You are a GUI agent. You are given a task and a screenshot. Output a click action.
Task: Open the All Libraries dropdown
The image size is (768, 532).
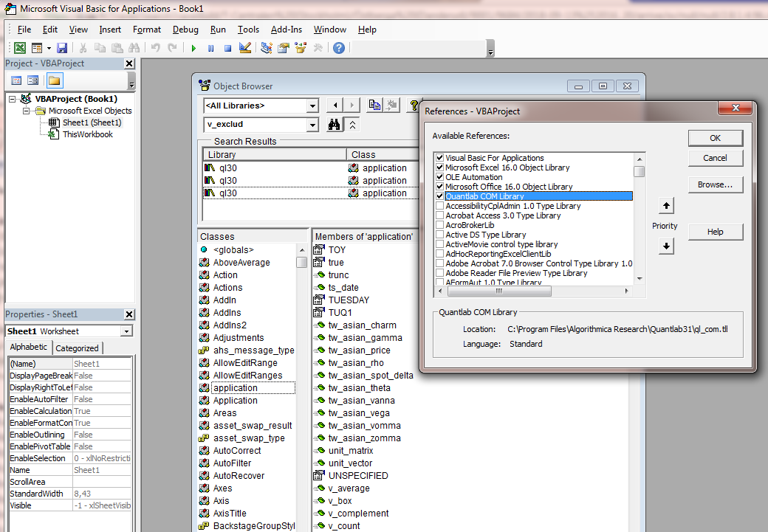[312, 106]
